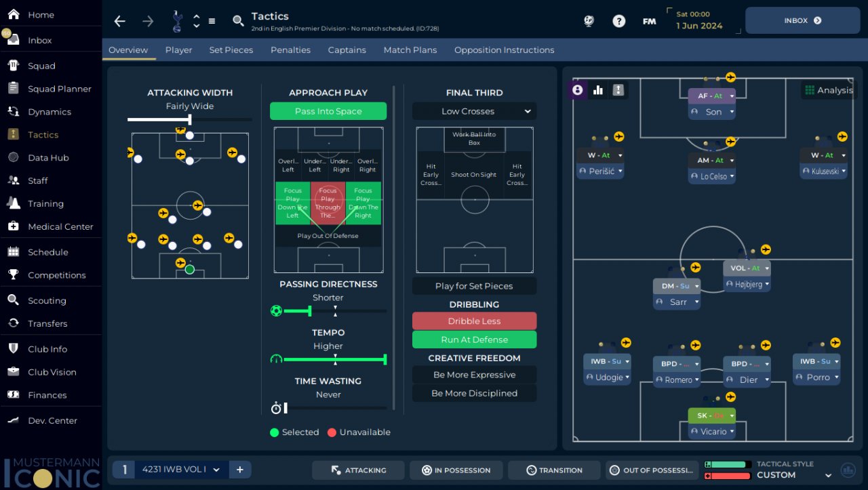Open the Inbox envelope icon in sidebar
868x490 pixels.
(13, 40)
